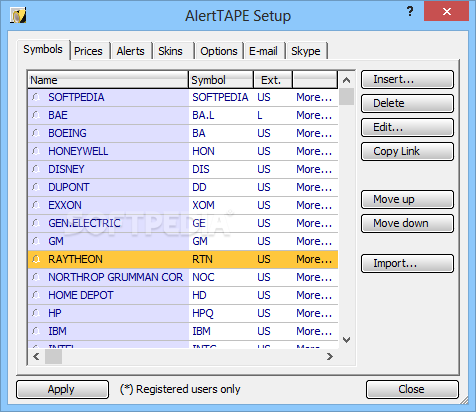This screenshot has height=412, width=476.
Task: Click the scroll down arrow of list
Action: [347, 340]
